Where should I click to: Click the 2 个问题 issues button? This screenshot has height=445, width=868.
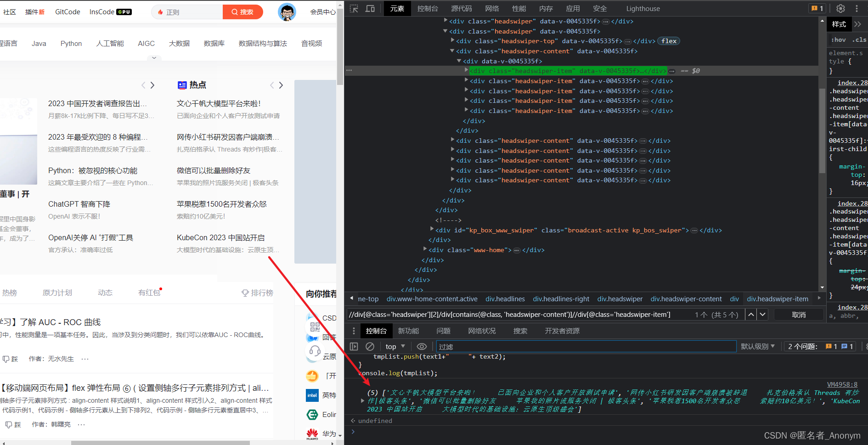[820, 346]
